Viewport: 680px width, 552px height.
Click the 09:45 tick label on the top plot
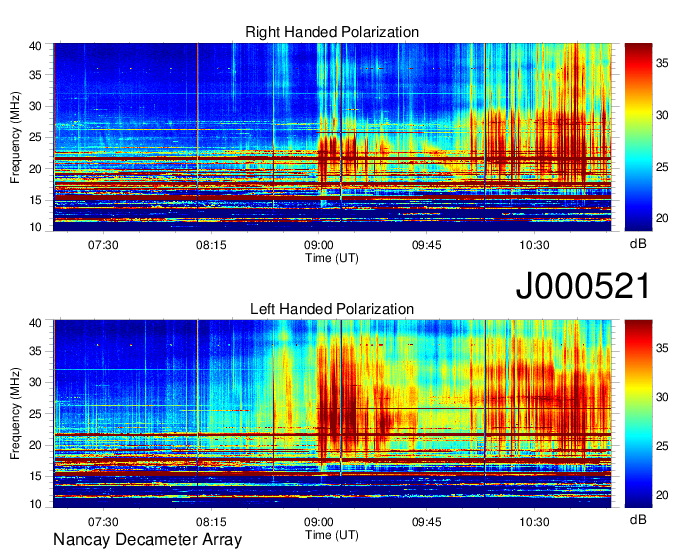[427, 245]
